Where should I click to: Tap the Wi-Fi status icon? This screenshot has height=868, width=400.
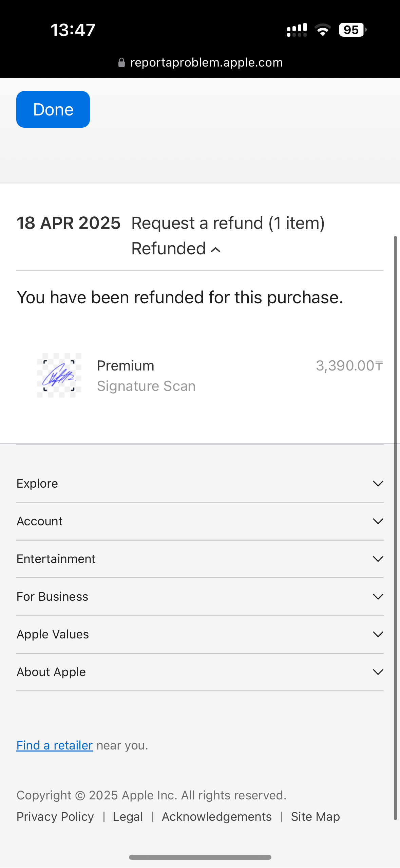(x=323, y=30)
